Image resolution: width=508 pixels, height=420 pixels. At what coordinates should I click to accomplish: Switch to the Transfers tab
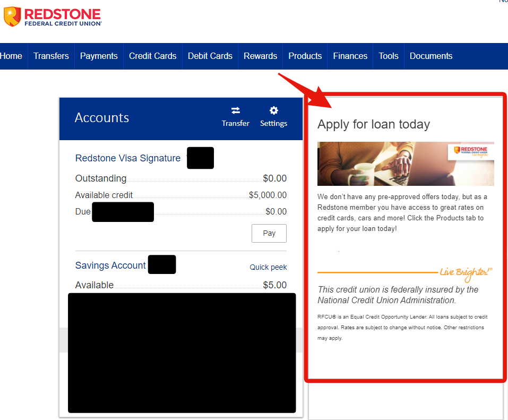click(x=50, y=56)
